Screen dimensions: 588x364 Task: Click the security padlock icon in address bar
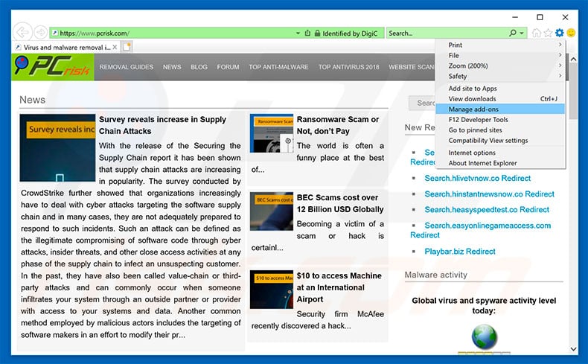pyautogui.click(x=317, y=33)
